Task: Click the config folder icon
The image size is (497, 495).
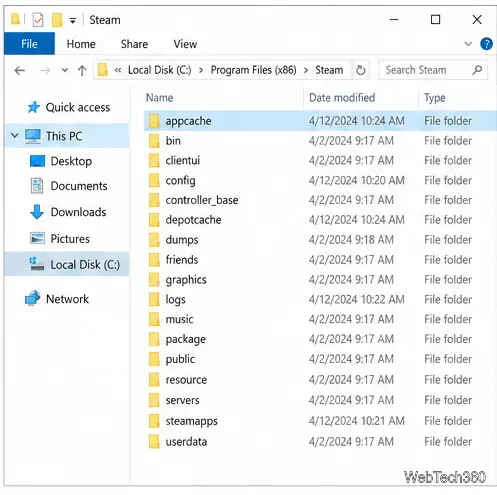Action: tap(154, 180)
